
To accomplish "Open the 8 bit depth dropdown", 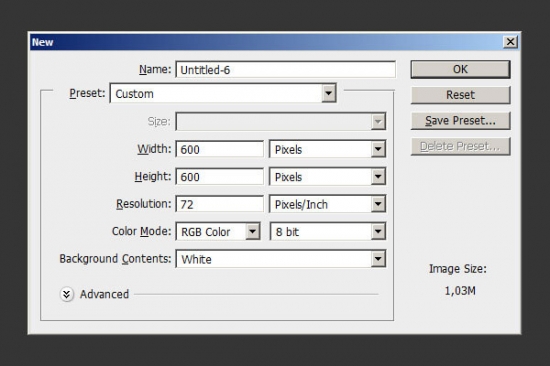I will click(x=328, y=231).
